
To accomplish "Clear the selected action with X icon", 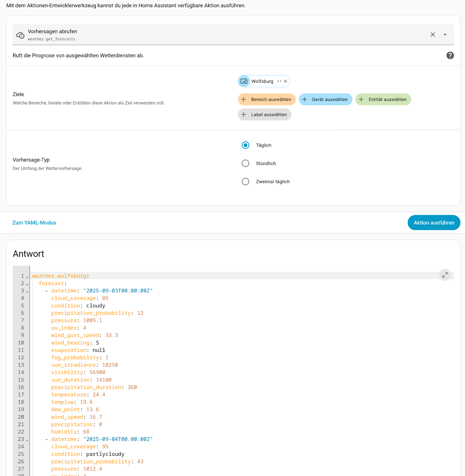I will tap(433, 35).
